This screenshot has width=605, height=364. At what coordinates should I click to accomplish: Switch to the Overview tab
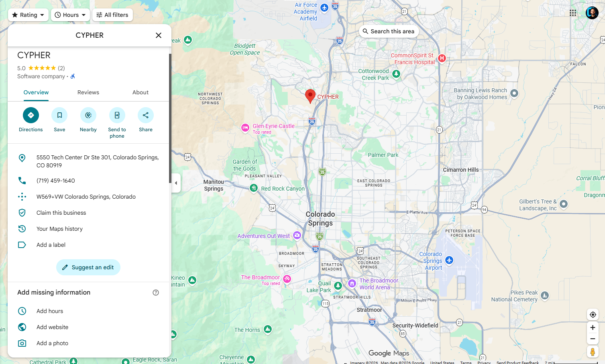[36, 92]
